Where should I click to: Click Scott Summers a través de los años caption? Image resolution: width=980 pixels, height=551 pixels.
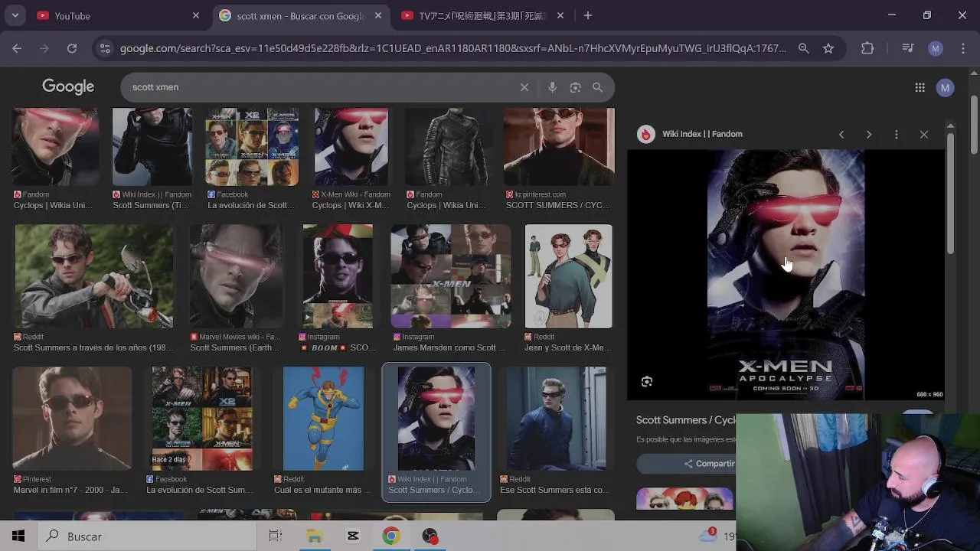[93, 347]
